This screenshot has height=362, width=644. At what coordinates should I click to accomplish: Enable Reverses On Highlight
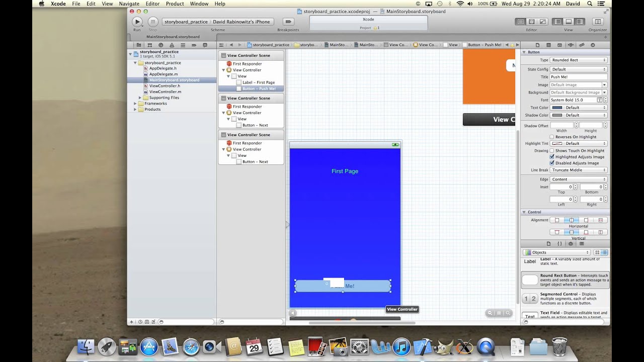click(x=552, y=137)
